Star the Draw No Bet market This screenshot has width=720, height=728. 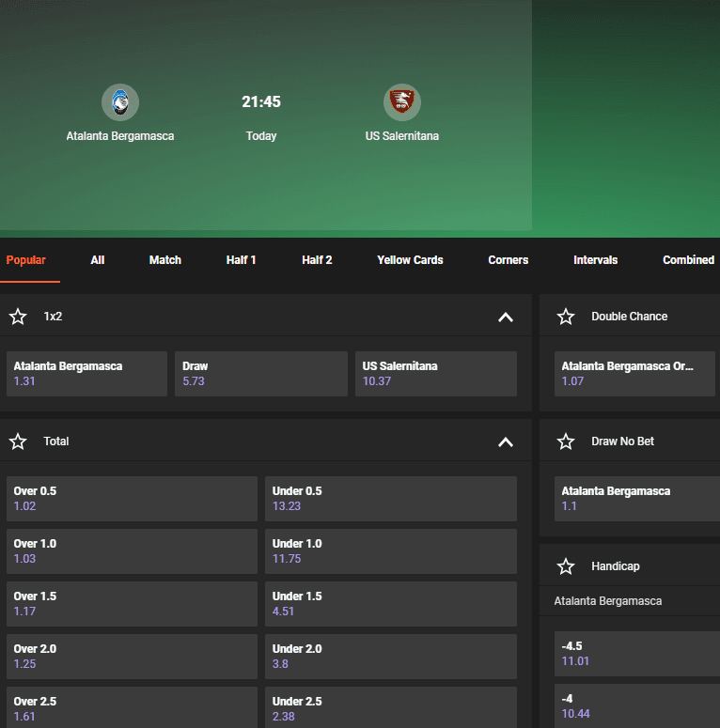click(566, 441)
